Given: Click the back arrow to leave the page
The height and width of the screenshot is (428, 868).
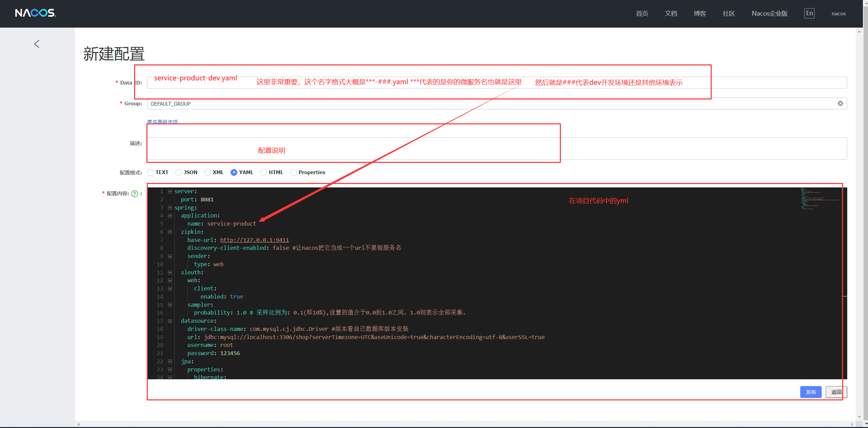Looking at the screenshot, I should [x=37, y=44].
